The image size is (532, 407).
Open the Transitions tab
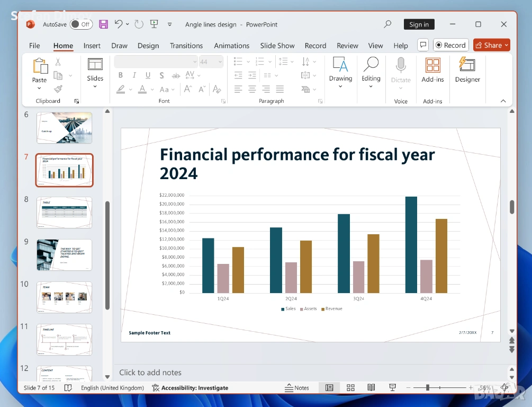pos(186,46)
